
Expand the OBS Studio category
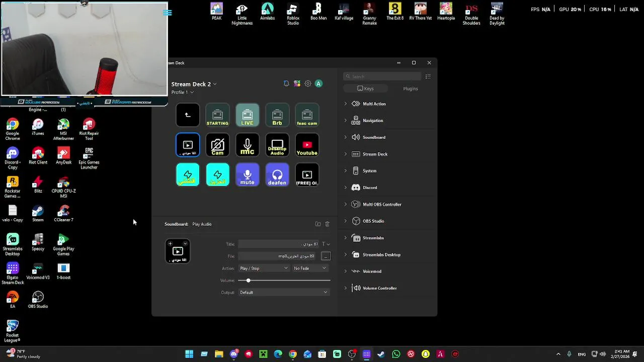[345, 221]
